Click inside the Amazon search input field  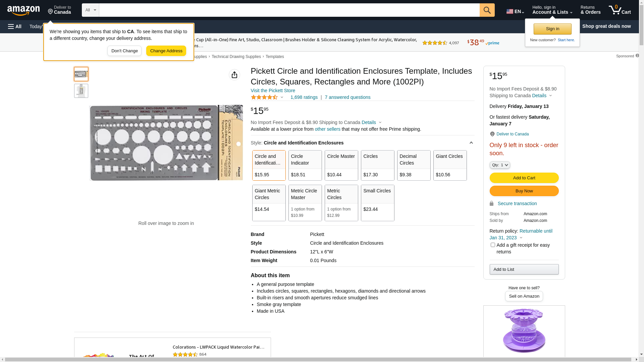point(289,10)
